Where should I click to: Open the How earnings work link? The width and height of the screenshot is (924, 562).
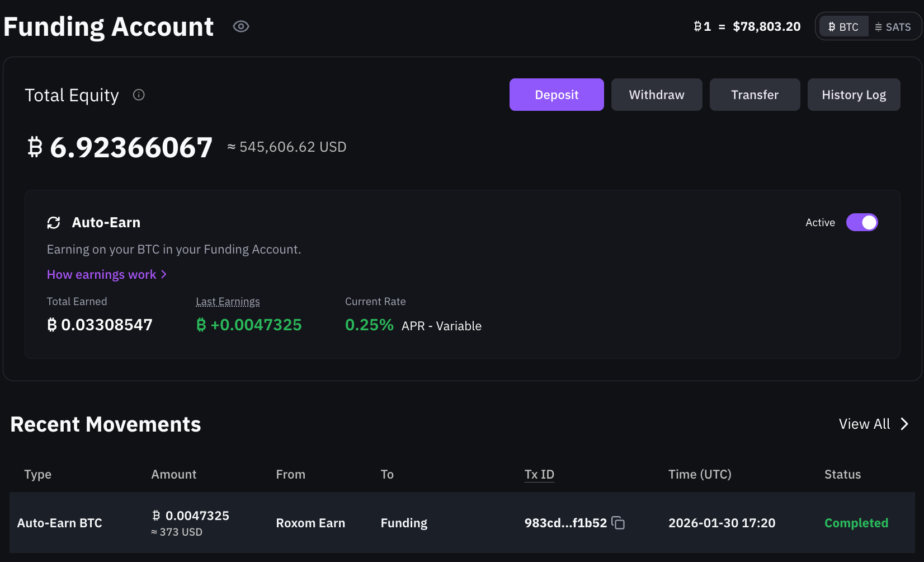[107, 274]
